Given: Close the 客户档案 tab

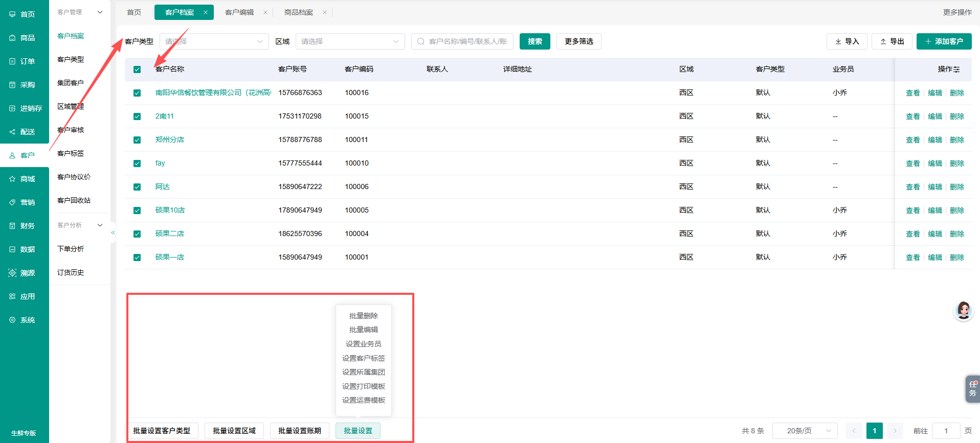Looking at the screenshot, I should click(206, 12).
